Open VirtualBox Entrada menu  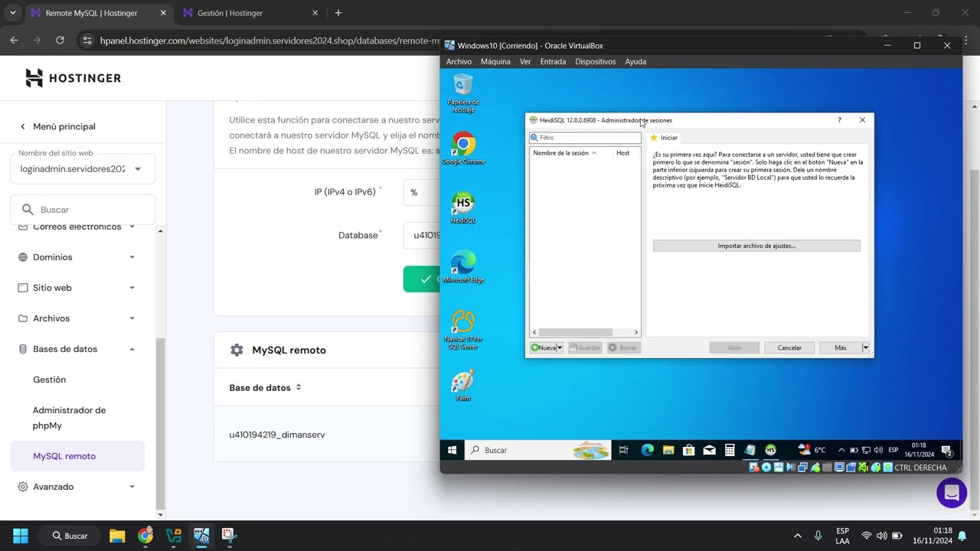(553, 61)
